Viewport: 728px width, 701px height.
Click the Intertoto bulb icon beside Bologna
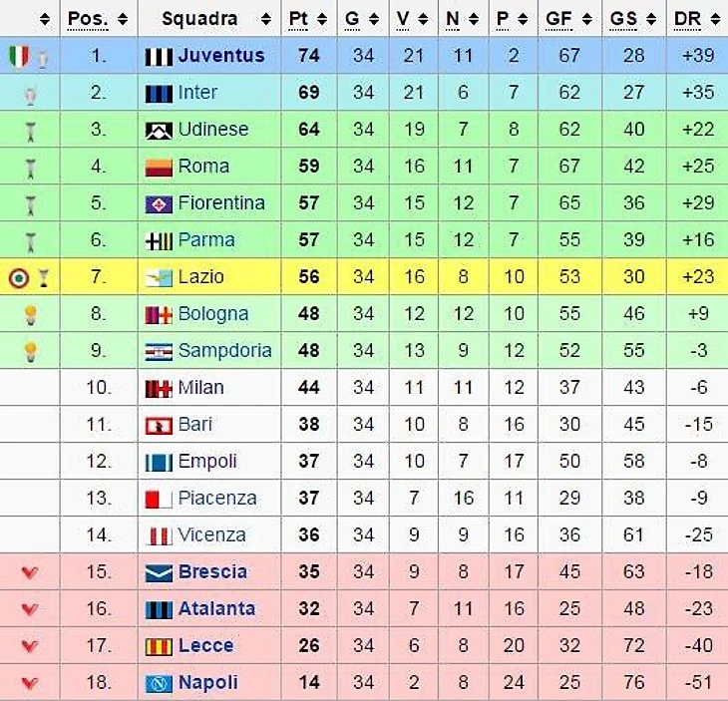[x=30, y=314]
